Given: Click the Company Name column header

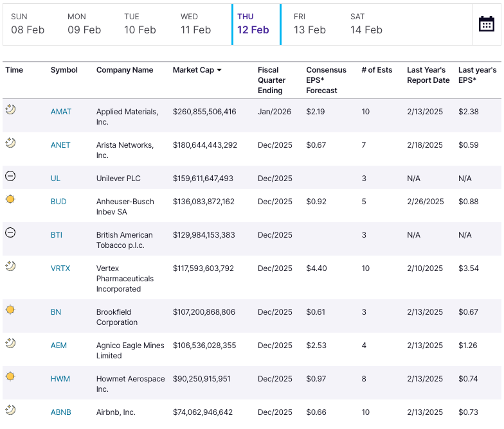Looking at the screenshot, I should click(x=125, y=70).
